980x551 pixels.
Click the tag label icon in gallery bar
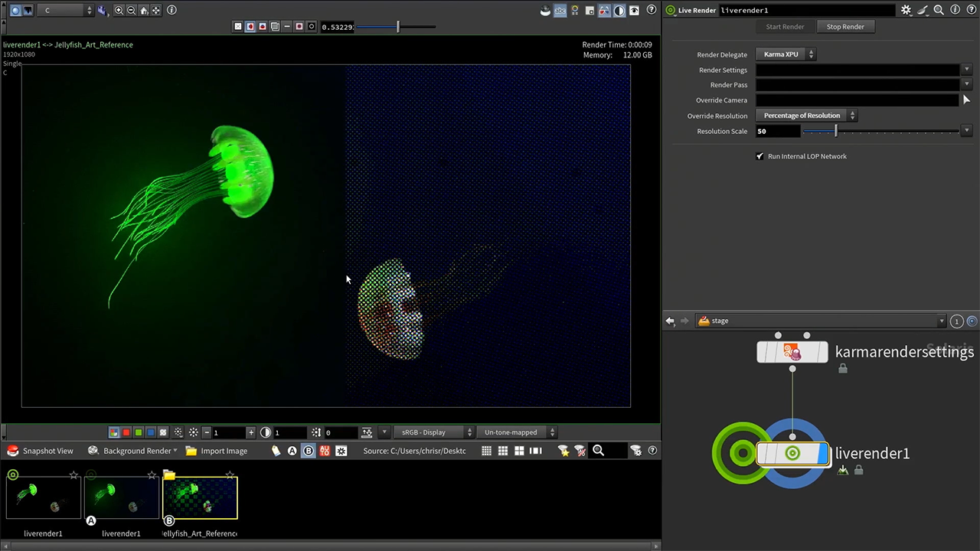pyautogui.click(x=276, y=451)
